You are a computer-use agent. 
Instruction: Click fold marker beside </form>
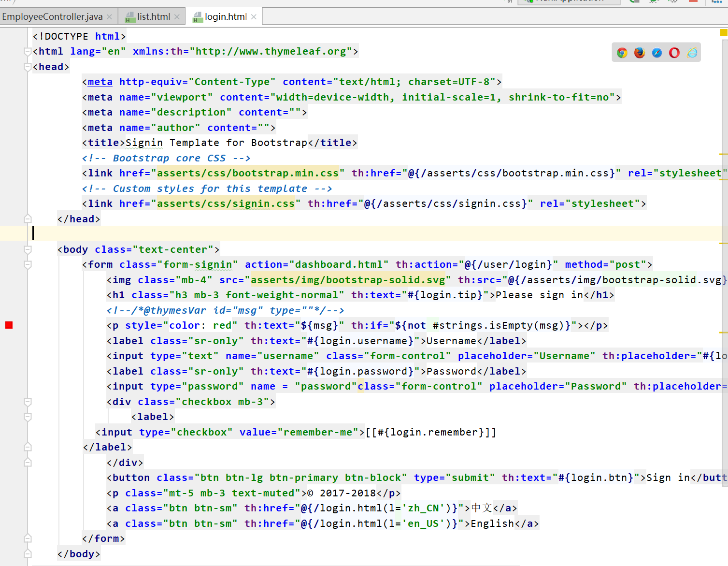click(28, 538)
